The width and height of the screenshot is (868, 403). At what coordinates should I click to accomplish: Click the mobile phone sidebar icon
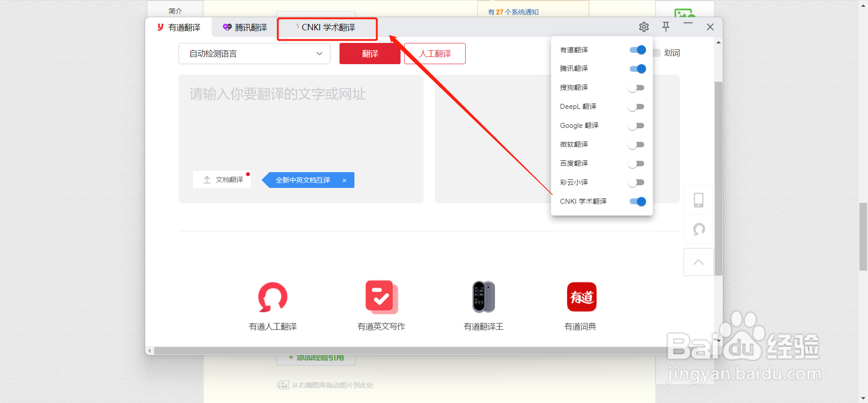coord(698,200)
